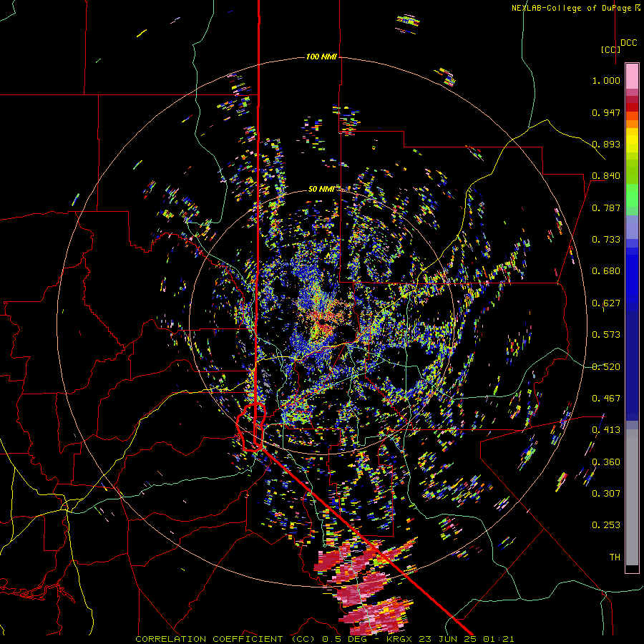Pick the yellow color bar segment

632,140
